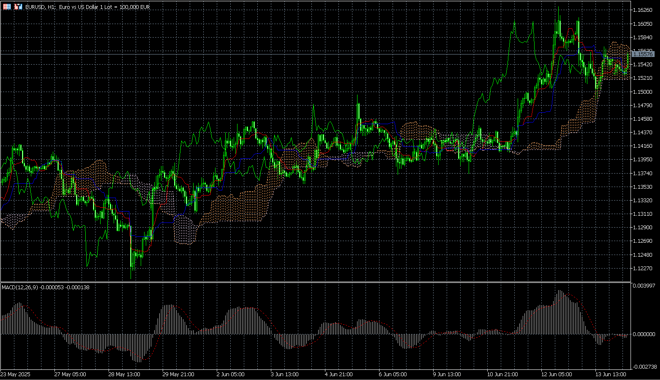Click the 2 Jun 05:00 time label
Viewport: 660px width, 380px height.
(231, 374)
